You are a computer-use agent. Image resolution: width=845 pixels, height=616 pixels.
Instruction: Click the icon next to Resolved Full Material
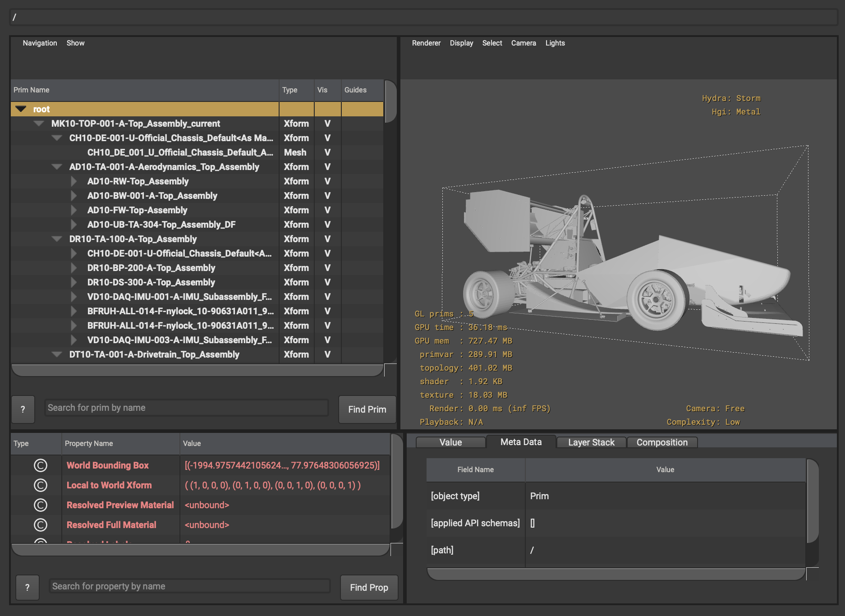tap(41, 525)
